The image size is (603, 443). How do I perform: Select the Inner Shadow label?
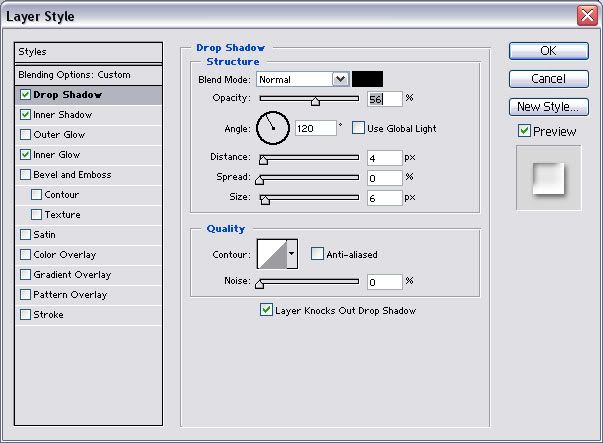63,115
